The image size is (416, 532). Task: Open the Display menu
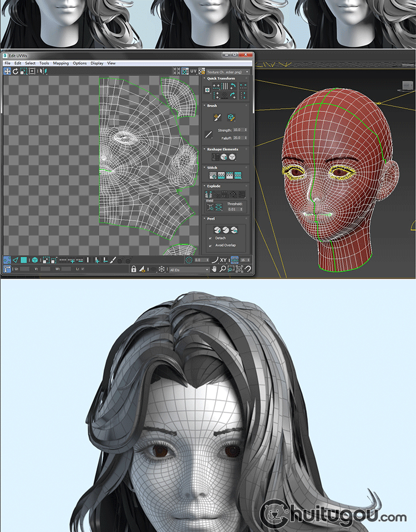tap(97, 63)
